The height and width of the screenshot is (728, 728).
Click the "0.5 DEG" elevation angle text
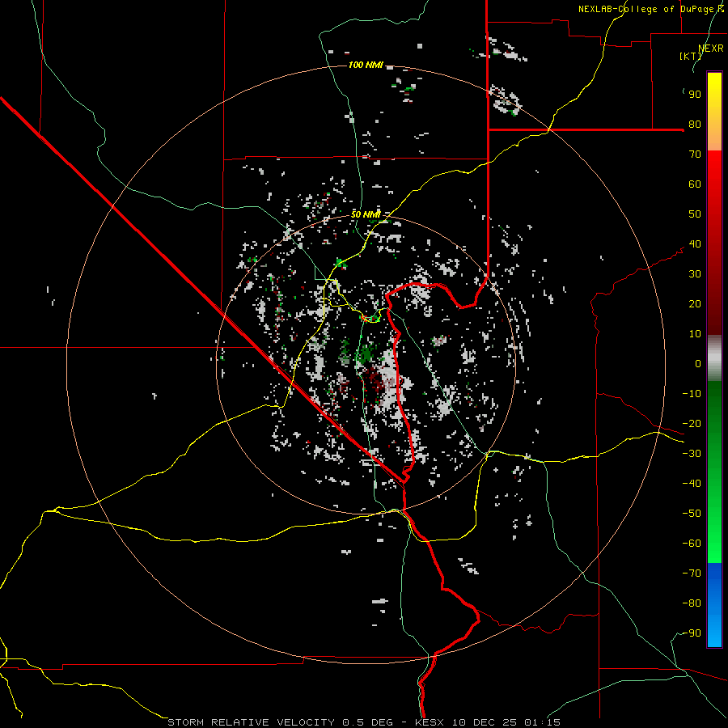point(367,722)
